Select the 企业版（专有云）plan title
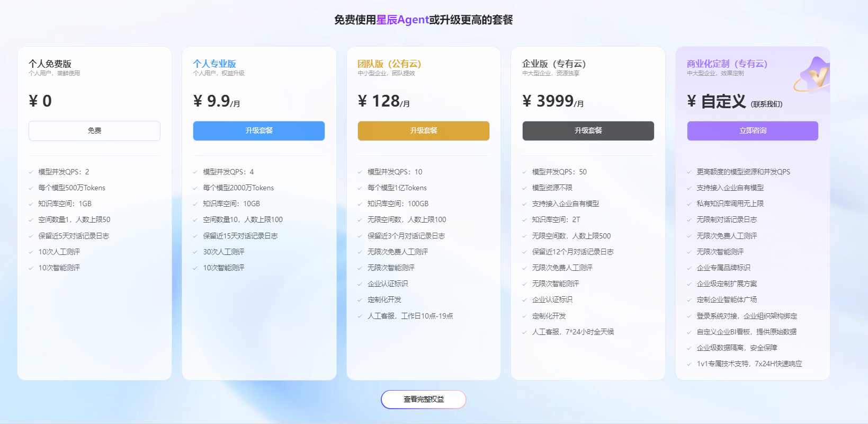Screen dimensions: 868x424 pyautogui.click(x=554, y=64)
